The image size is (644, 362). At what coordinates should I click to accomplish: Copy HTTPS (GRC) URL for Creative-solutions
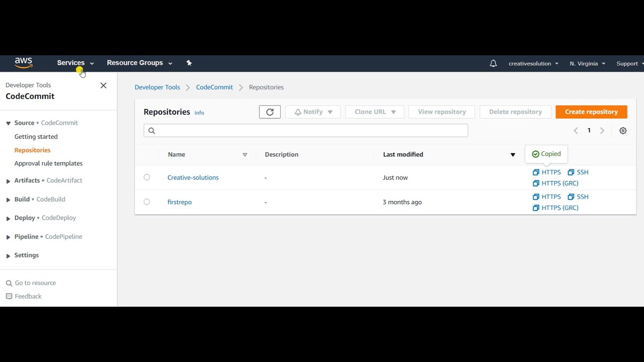click(x=556, y=183)
